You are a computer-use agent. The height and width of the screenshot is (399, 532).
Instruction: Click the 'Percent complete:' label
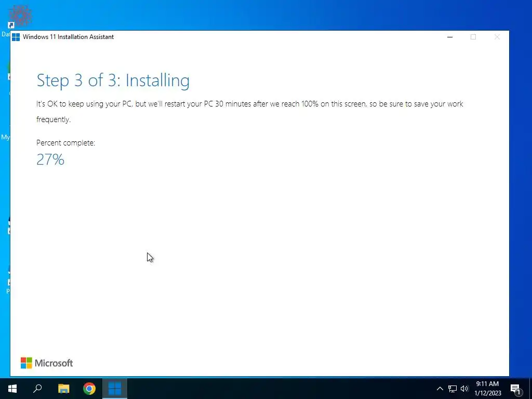pos(65,143)
